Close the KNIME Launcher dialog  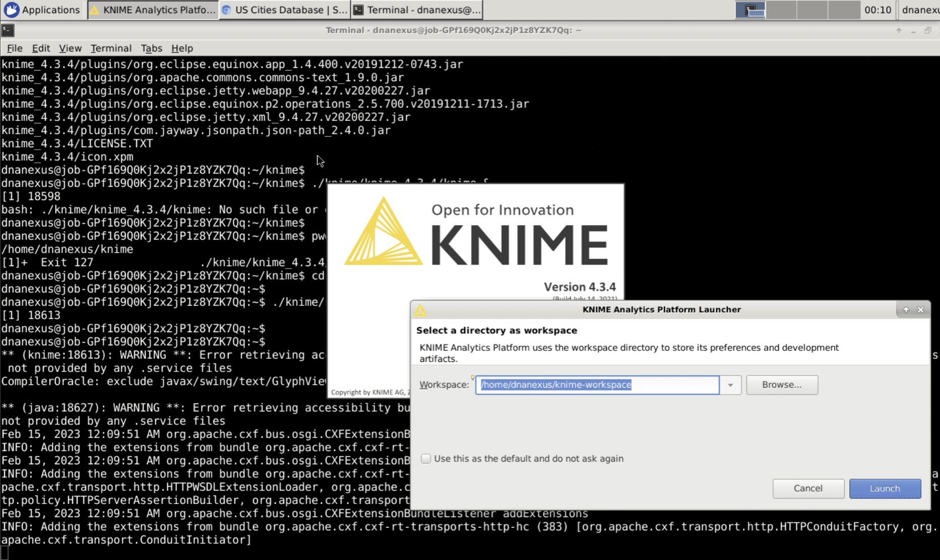click(920, 309)
